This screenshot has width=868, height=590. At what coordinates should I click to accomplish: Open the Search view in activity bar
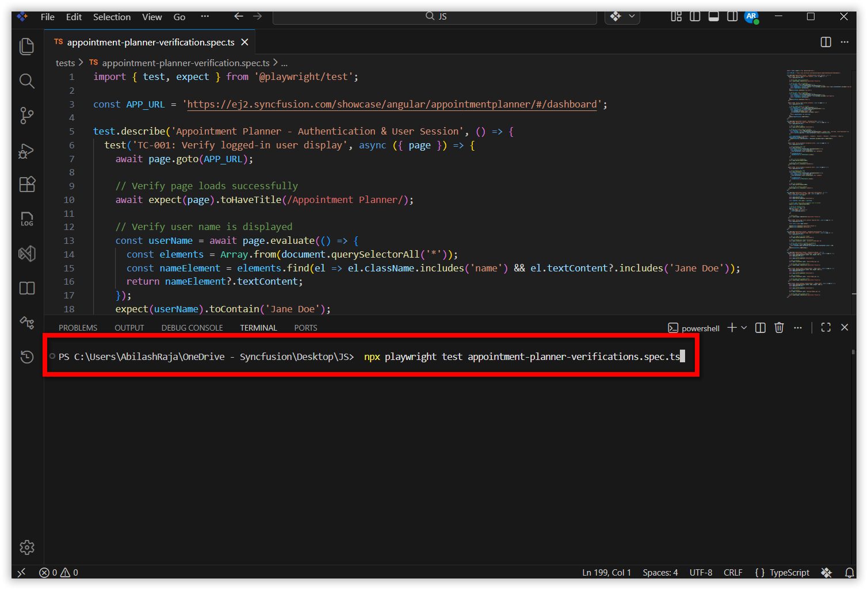[27, 81]
